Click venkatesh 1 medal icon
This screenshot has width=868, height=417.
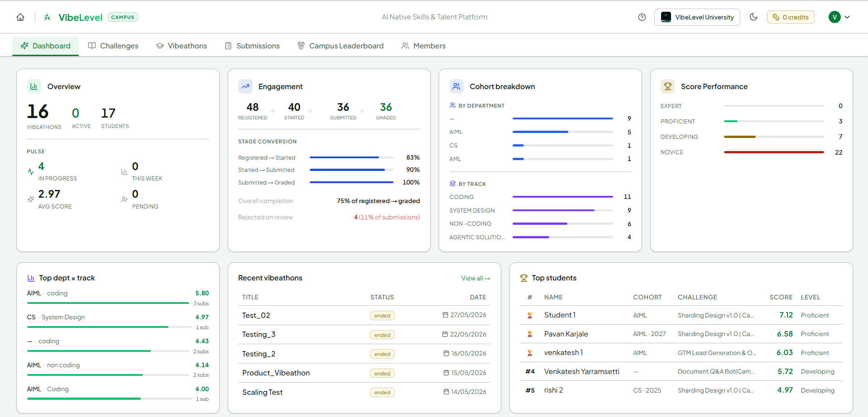tap(530, 353)
